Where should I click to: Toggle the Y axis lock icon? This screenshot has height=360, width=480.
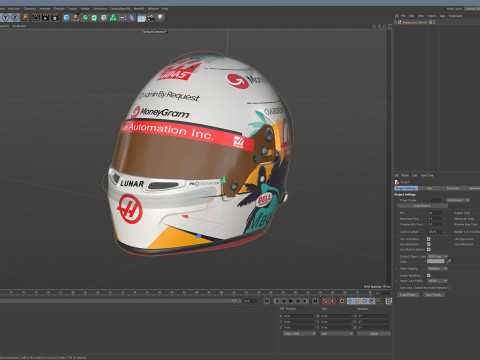(x=6, y=17)
